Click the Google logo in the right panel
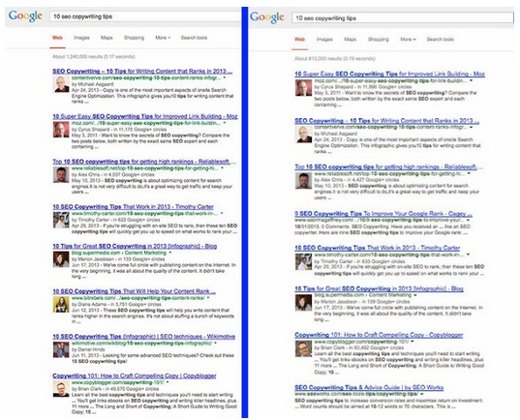520x420 pixels. click(267, 17)
